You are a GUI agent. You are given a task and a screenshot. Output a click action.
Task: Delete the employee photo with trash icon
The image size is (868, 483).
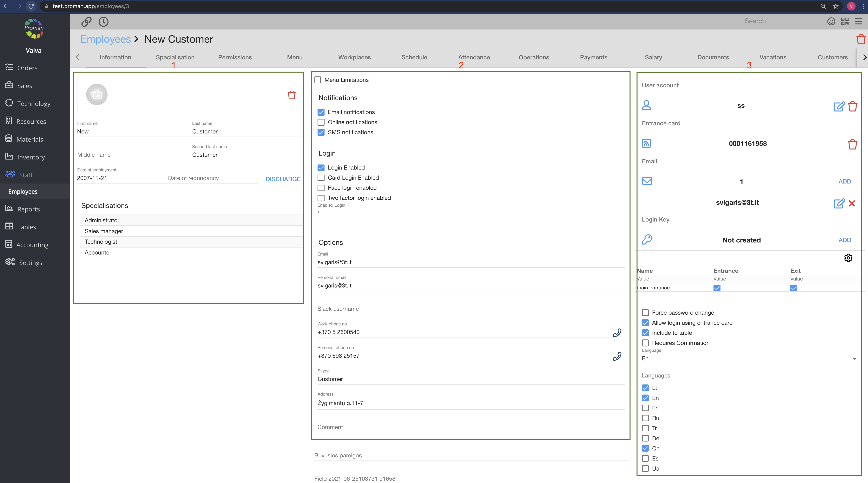(x=292, y=95)
